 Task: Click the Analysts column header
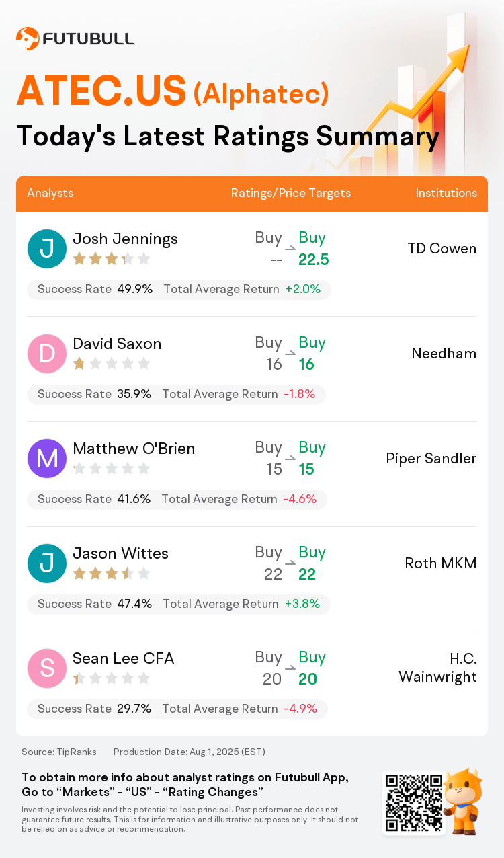tap(50, 193)
